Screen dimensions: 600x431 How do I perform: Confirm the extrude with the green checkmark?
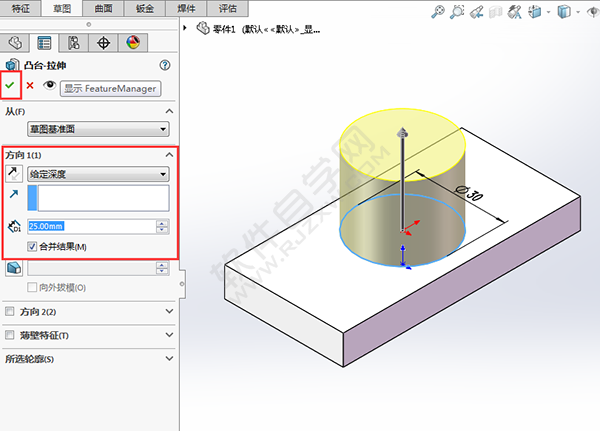click(x=10, y=85)
